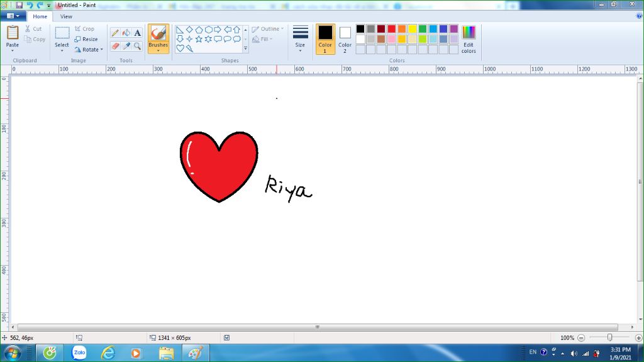The width and height of the screenshot is (644, 362).
Task: Choose the right triangle shape
Action: pos(179,30)
